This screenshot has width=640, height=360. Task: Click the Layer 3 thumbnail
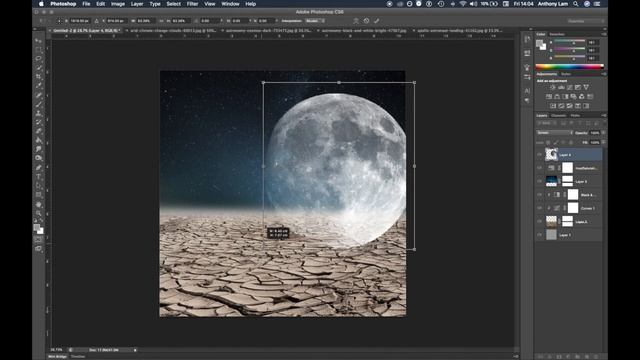551,181
